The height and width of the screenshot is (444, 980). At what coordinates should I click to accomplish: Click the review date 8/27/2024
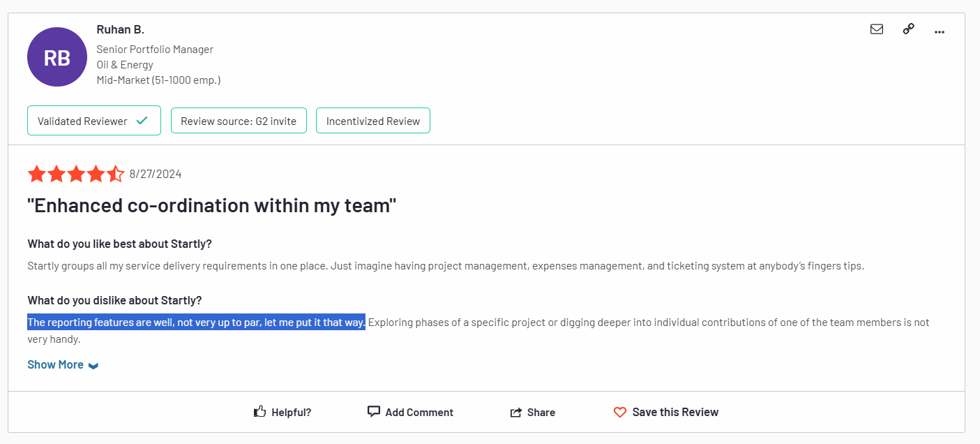point(156,175)
